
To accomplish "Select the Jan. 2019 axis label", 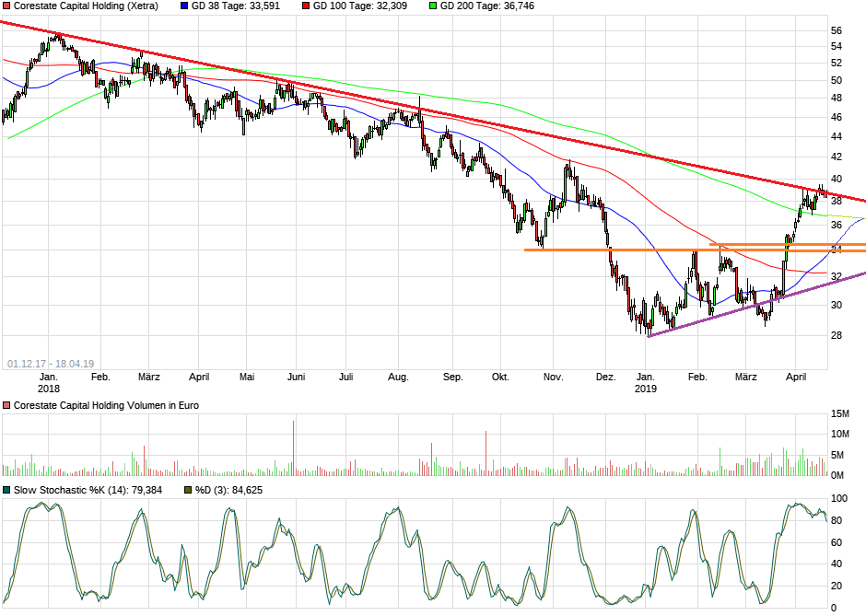I will coord(646,384).
